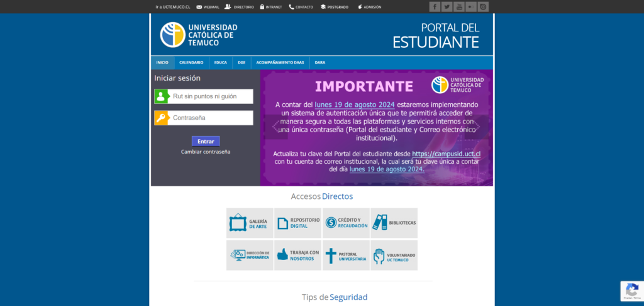
Task: Click the Entrar login button
Action: point(206,141)
